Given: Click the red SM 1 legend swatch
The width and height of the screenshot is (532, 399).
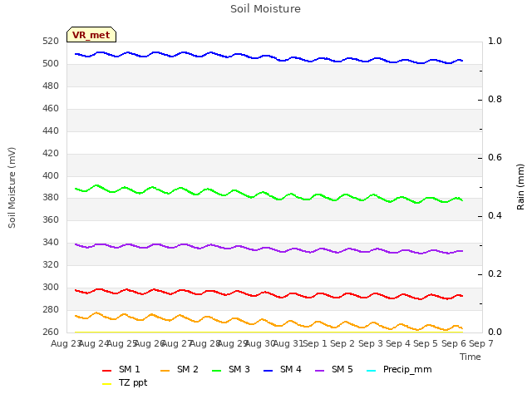Looking at the screenshot, I should click(107, 371).
